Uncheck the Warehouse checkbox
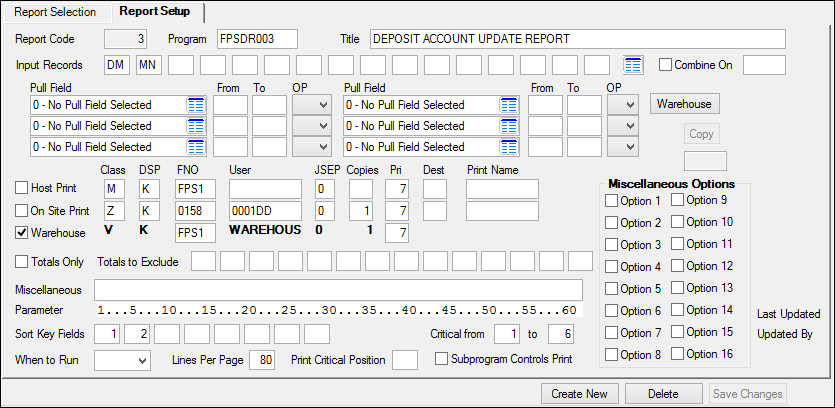 tap(22, 233)
